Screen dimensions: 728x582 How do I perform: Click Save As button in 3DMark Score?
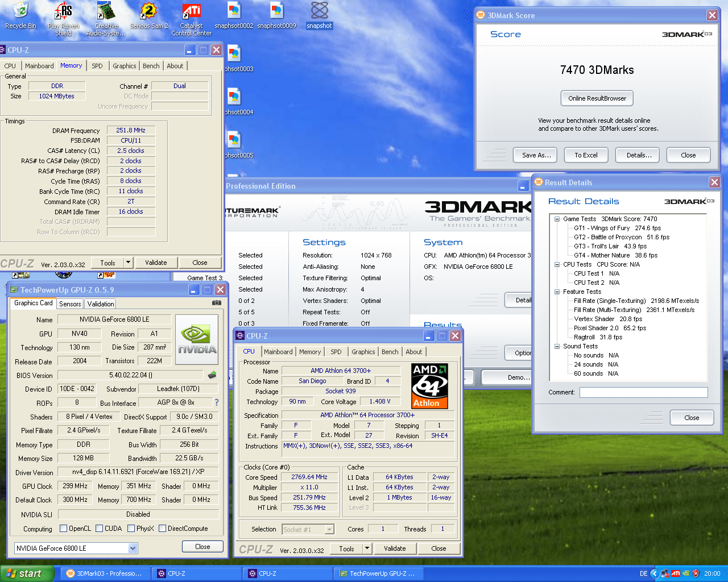tap(536, 155)
